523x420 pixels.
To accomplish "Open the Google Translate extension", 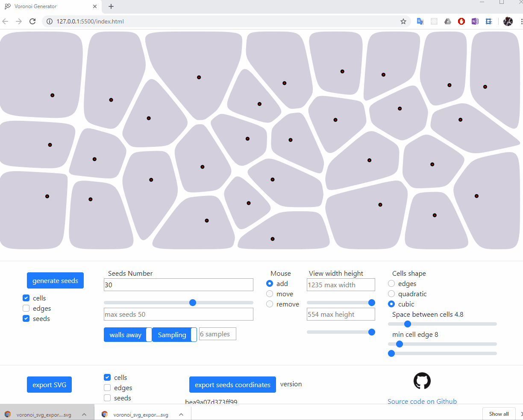I will click(420, 21).
